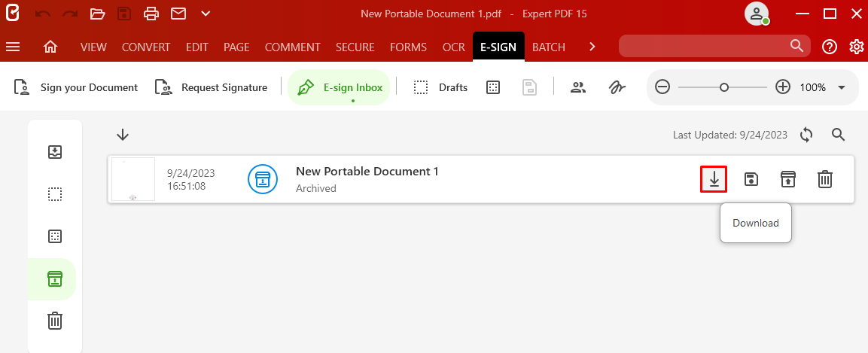Open the BATCH ribbon tab
This screenshot has height=353, width=868.
[x=549, y=47]
